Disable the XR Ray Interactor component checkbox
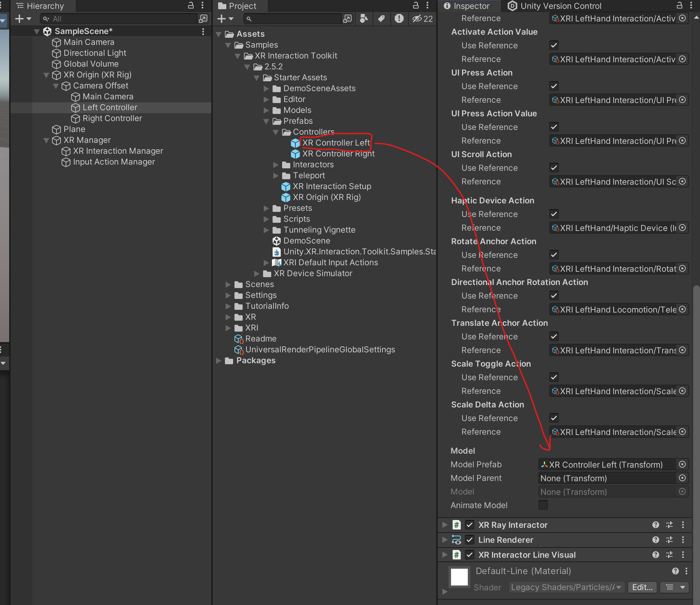 pyautogui.click(x=470, y=525)
